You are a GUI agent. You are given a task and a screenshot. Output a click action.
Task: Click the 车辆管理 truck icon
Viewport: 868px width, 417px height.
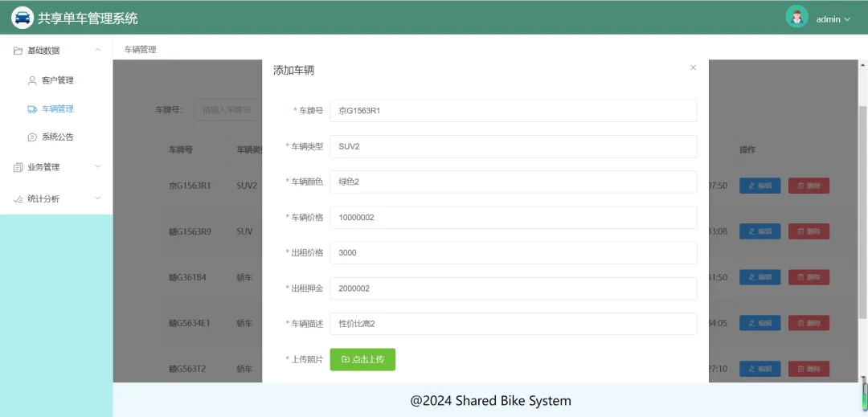coord(32,109)
